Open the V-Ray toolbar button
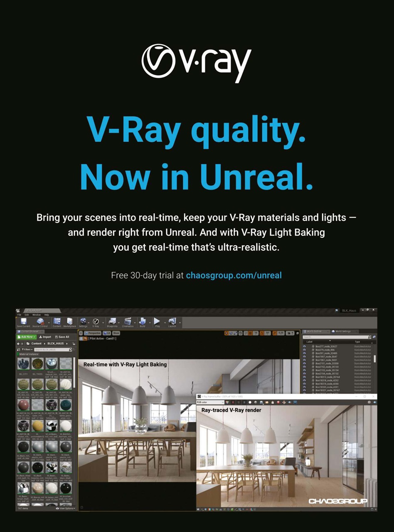 (x=96, y=322)
